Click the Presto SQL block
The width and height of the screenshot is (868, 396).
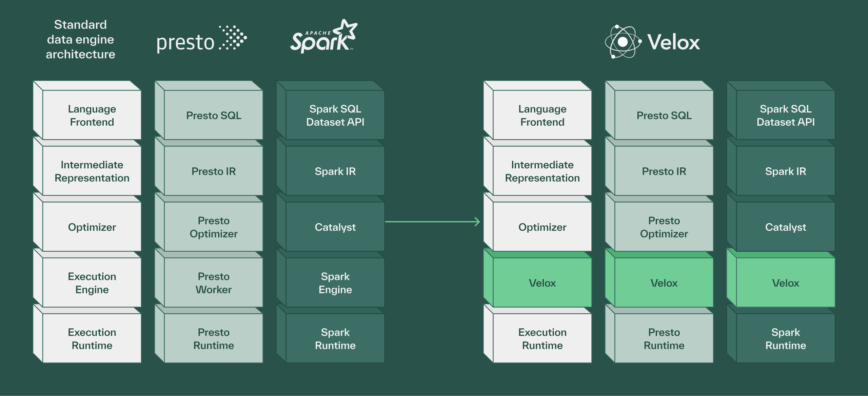point(214,115)
